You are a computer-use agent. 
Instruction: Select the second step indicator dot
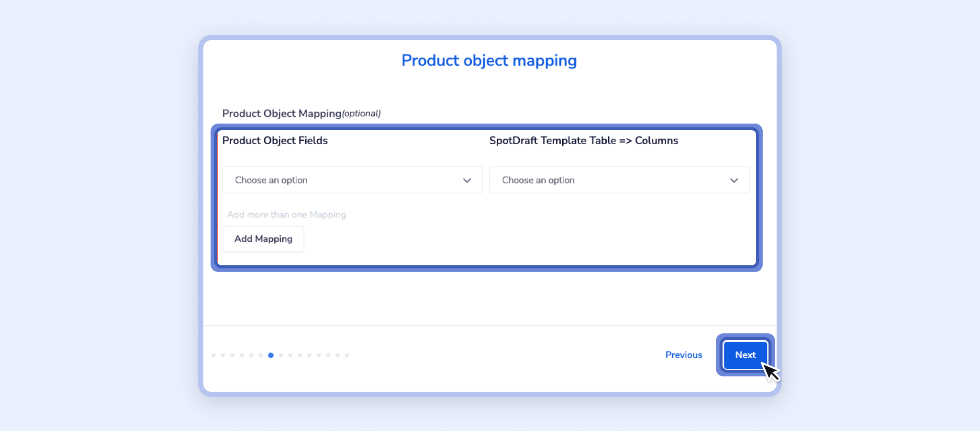(x=223, y=355)
